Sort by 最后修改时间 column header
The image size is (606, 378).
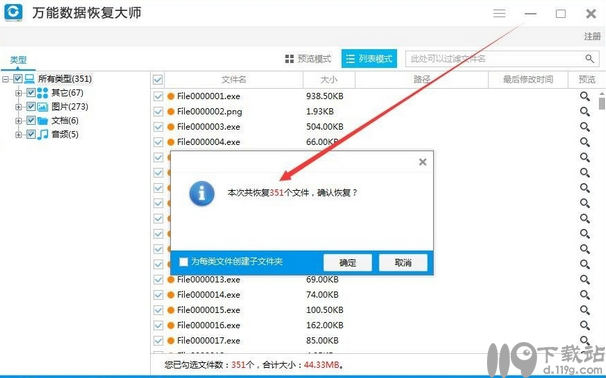[528, 80]
